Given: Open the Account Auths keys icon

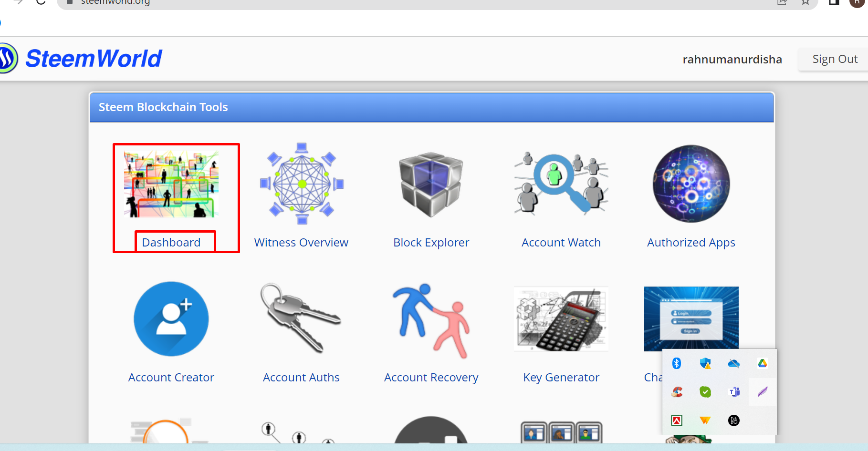Looking at the screenshot, I should (x=301, y=318).
